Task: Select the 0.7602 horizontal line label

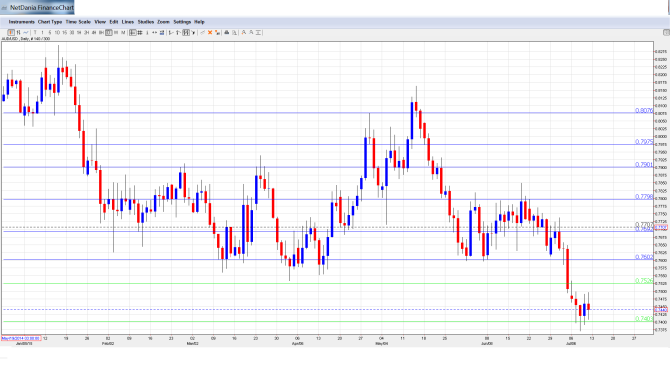Action: pos(644,257)
